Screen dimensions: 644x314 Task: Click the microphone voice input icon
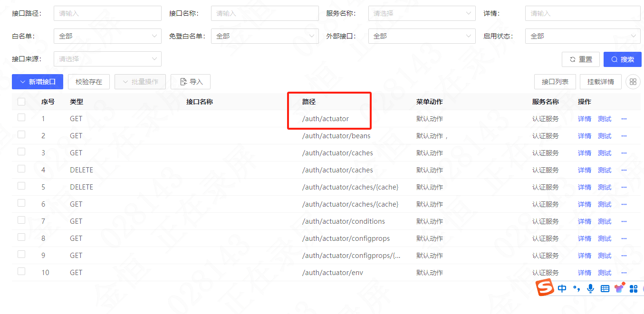[x=591, y=288]
